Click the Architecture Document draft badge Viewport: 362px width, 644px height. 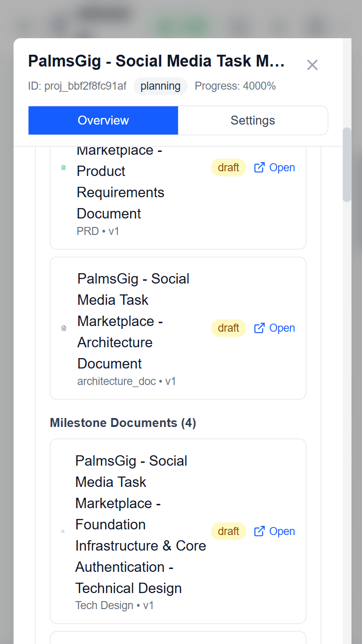pos(229,328)
